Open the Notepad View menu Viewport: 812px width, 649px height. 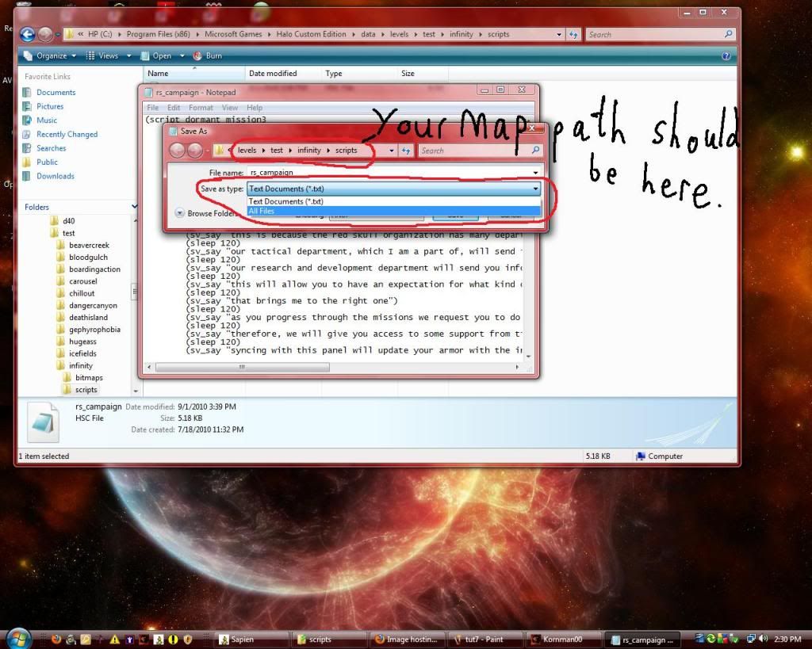click(230, 108)
